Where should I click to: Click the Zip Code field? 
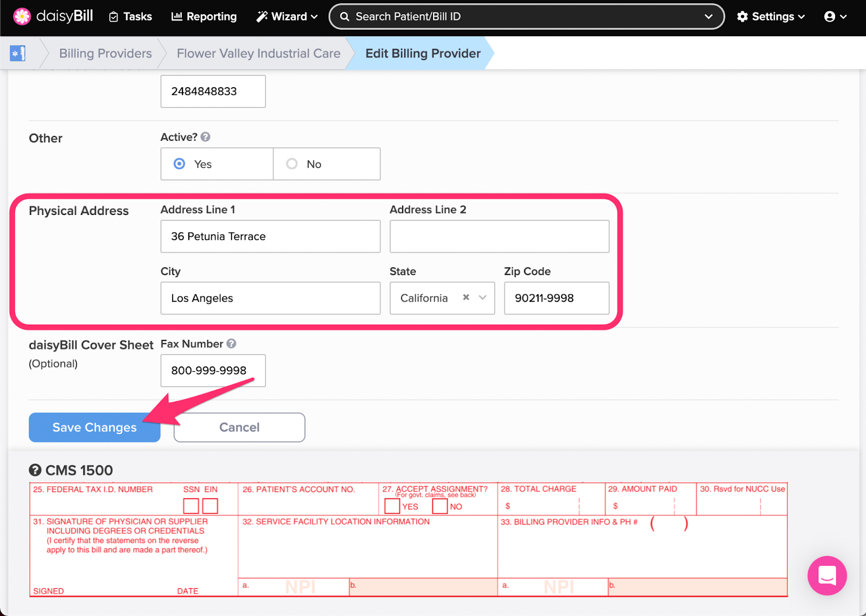557,298
